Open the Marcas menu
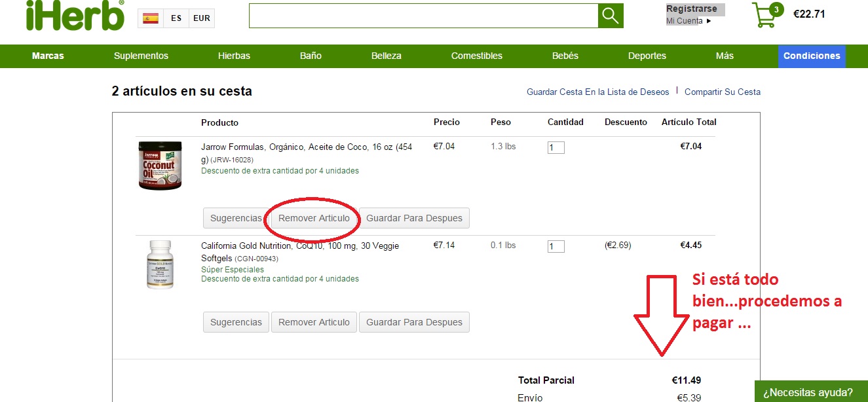 48,56
